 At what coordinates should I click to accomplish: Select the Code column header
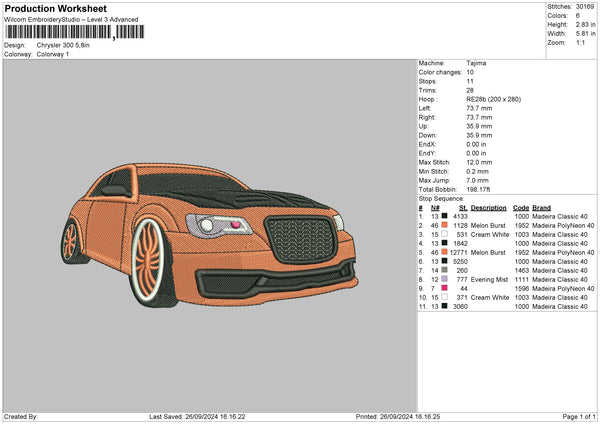521,207
